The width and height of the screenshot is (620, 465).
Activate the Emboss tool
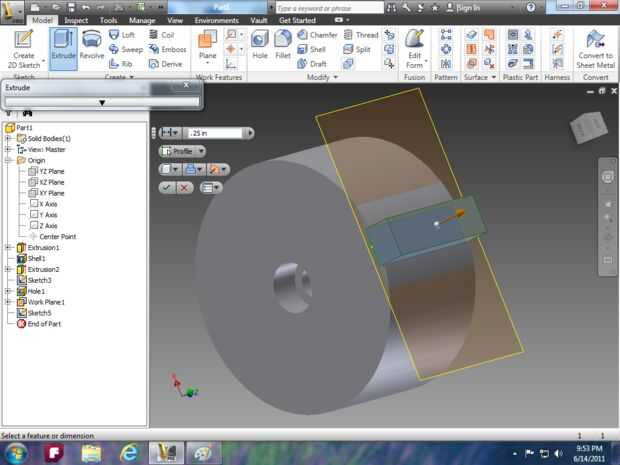click(x=167, y=49)
